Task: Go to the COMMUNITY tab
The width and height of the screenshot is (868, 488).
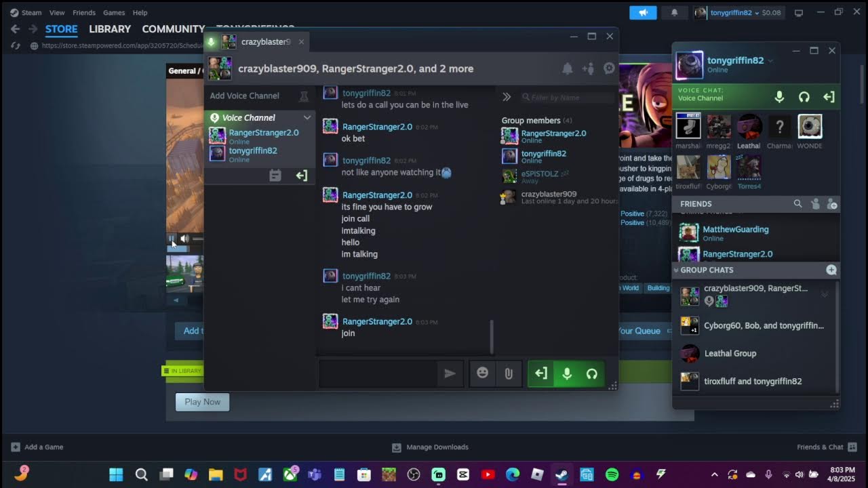Action: pos(173,29)
